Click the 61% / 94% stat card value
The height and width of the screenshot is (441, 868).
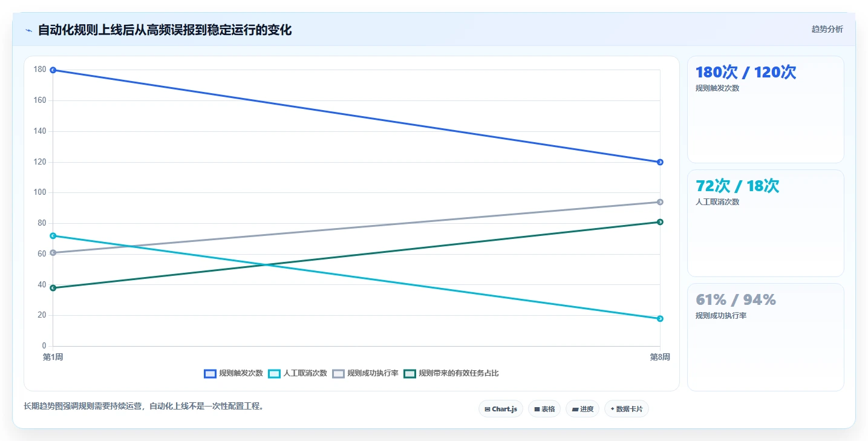736,300
